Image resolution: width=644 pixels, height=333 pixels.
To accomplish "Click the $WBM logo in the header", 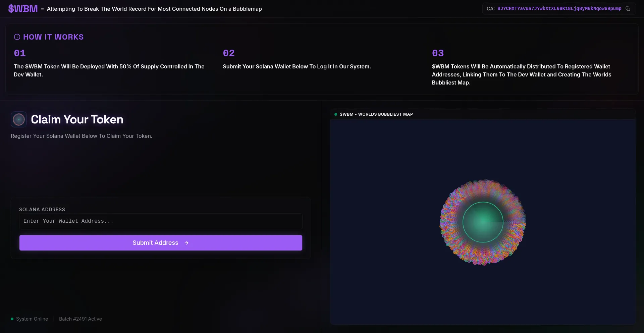I will point(23,9).
